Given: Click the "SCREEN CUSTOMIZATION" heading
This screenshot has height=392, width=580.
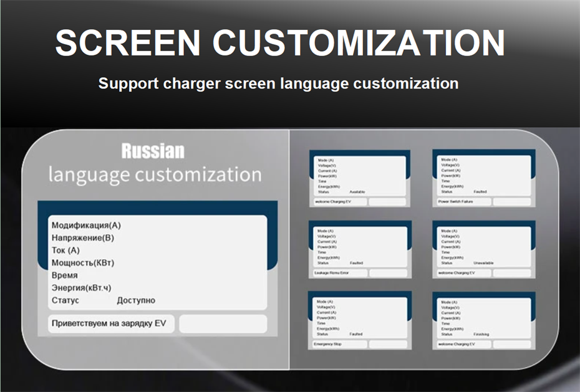Looking at the screenshot, I should [x=280, y=43].
